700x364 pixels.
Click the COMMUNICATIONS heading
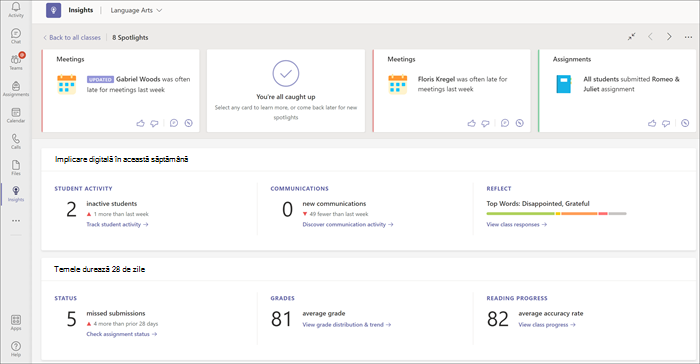point(300,188)
